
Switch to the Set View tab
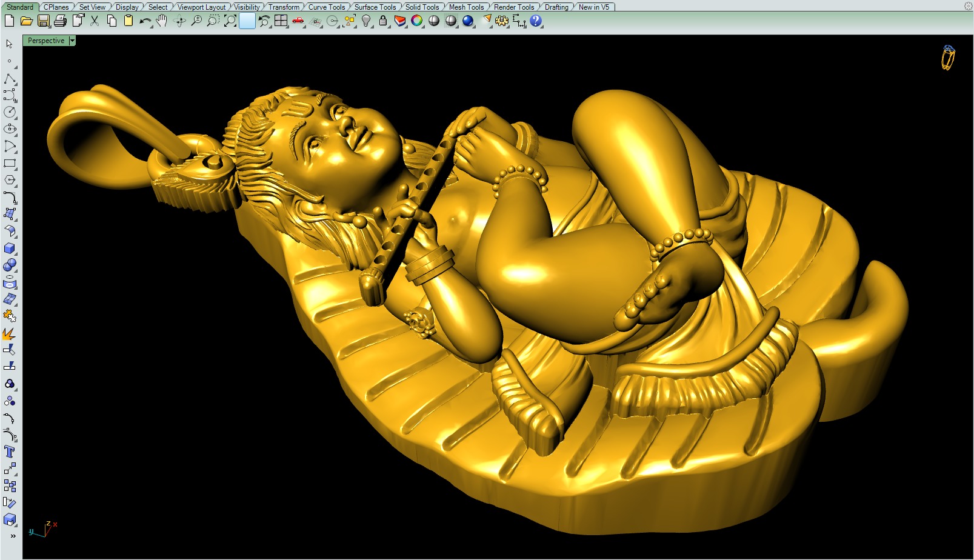pyautogui.click(x=92, y=7)
